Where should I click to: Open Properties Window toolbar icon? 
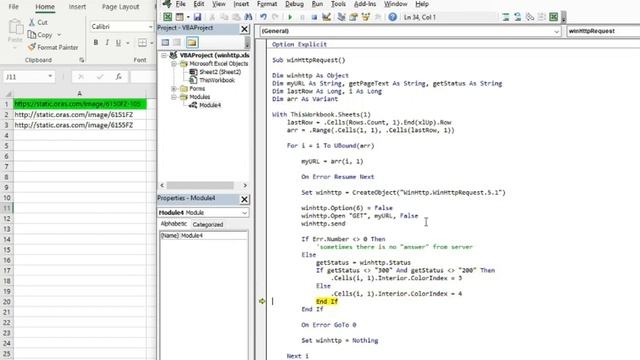(x=353, y=17)
